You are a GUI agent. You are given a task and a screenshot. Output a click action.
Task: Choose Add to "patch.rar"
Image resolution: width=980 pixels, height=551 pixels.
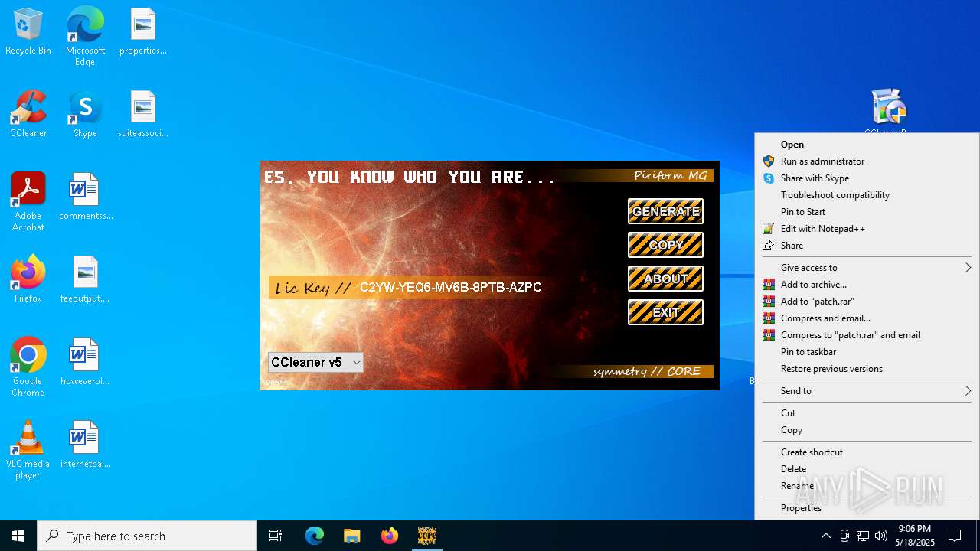click(867, 301)
